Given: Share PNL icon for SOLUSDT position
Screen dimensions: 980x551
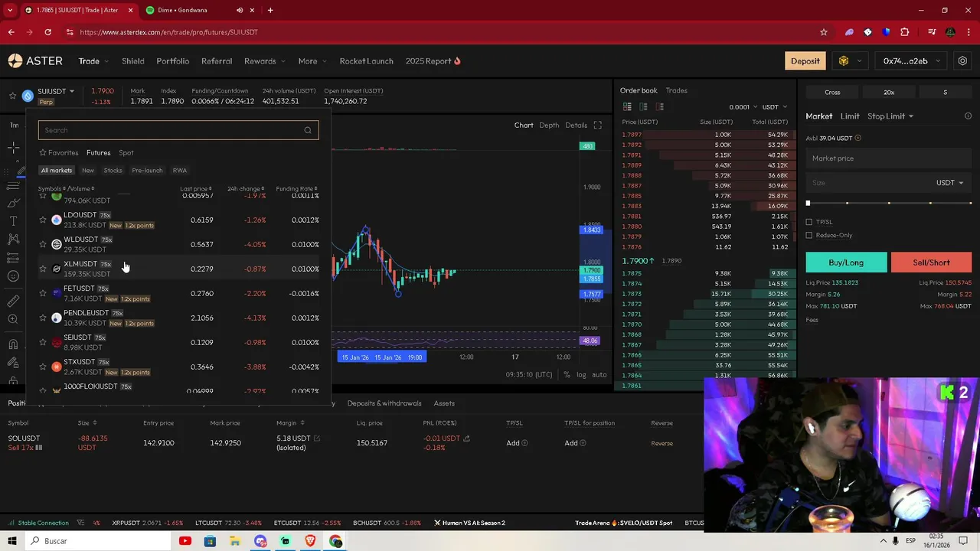Looking at the screenshot, I should pyautogui.click(x=466, y=439).
